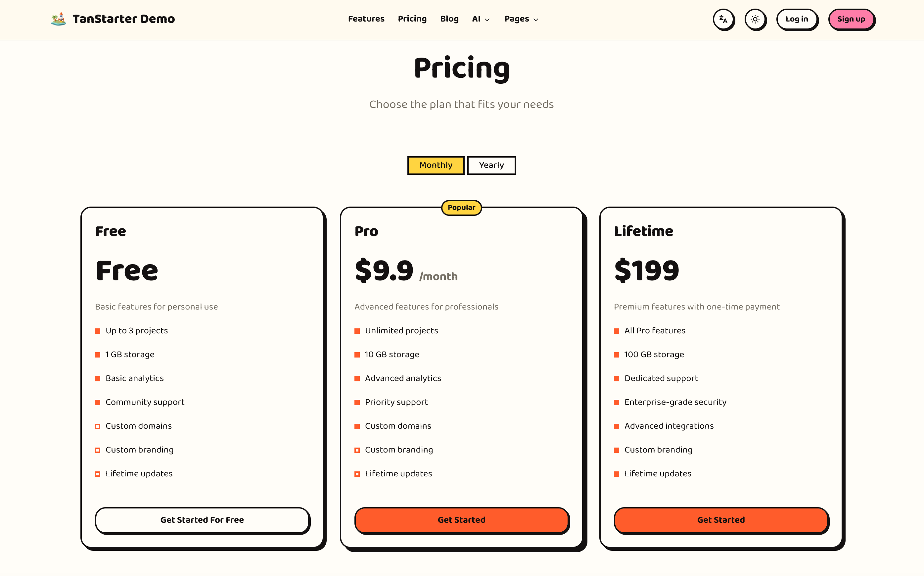Click the unfilled Custom domains marker in Free plan
Image resolution: width=924 pixels, height=576 pixels.
(98, 426)
